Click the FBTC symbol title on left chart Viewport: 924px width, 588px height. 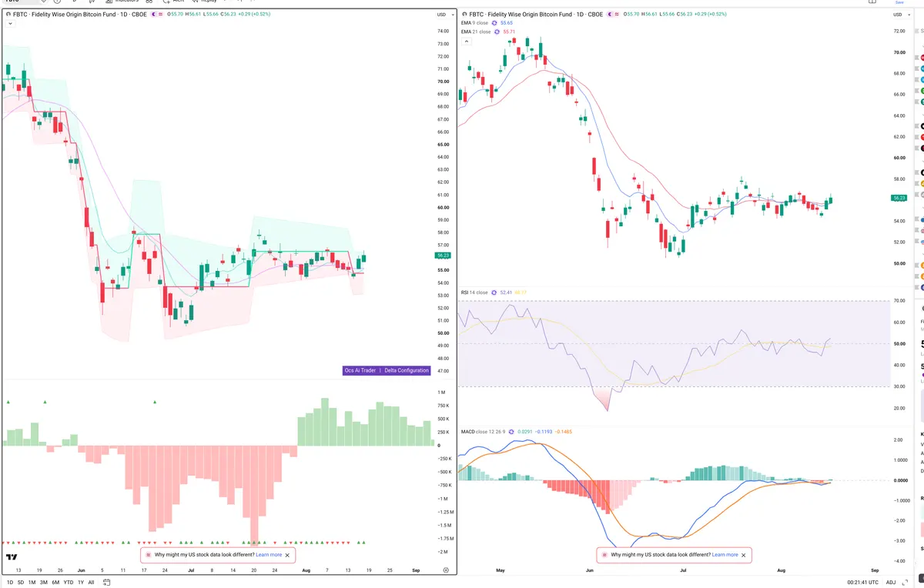[x=80, y=14]
